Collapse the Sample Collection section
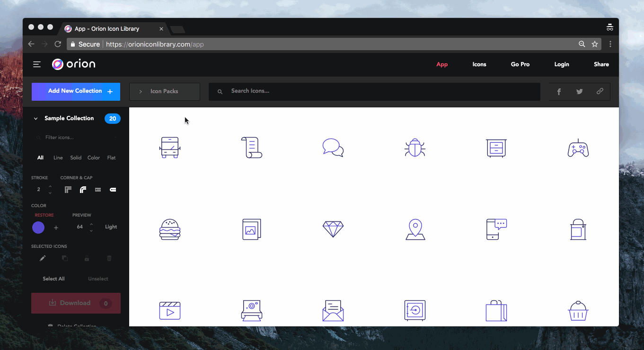 pos(35,118)
